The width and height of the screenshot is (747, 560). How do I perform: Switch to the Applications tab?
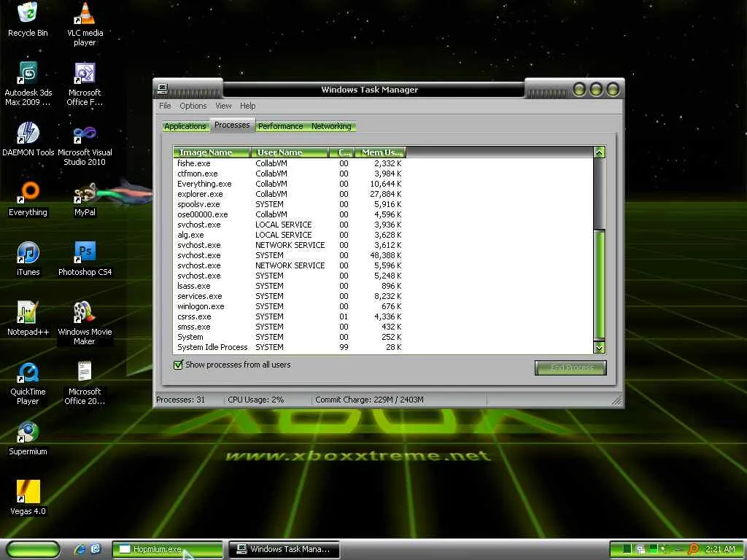point(185,126)
